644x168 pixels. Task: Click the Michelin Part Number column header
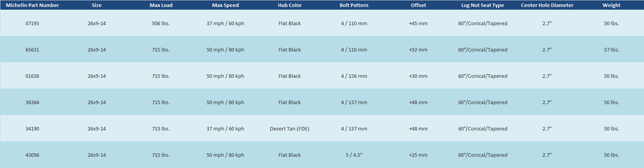click(x=33, y=5)
